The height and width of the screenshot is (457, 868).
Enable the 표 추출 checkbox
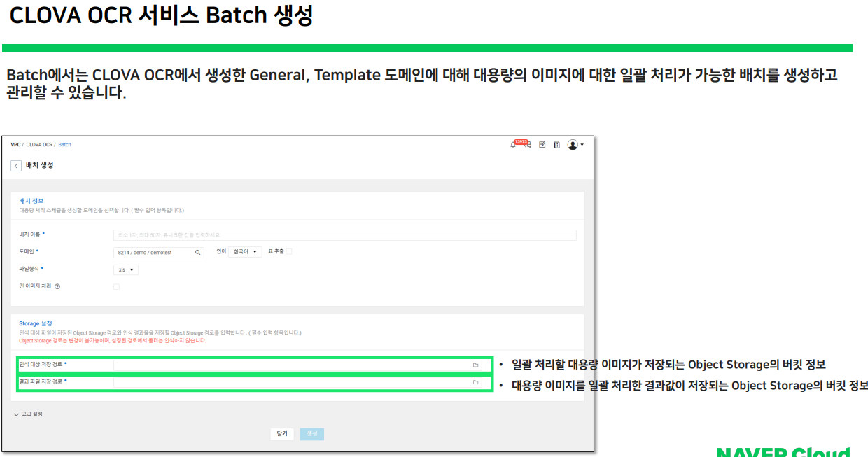288,251
